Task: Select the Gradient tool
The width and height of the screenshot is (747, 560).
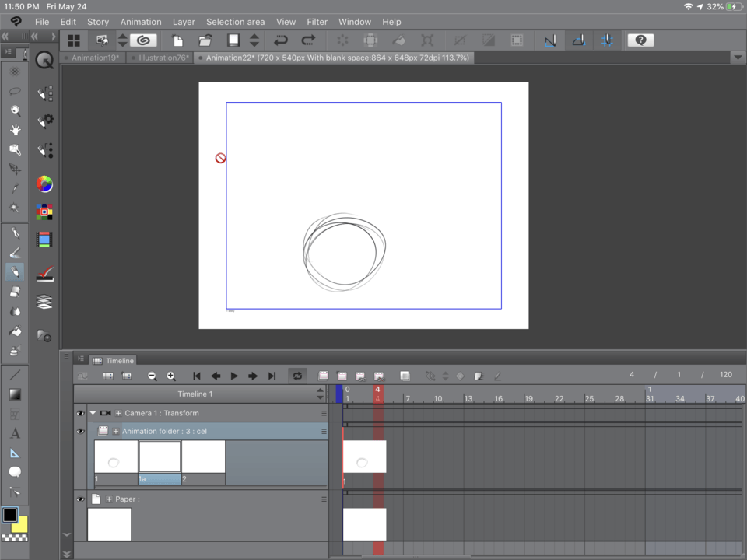Action: [15, 394]
